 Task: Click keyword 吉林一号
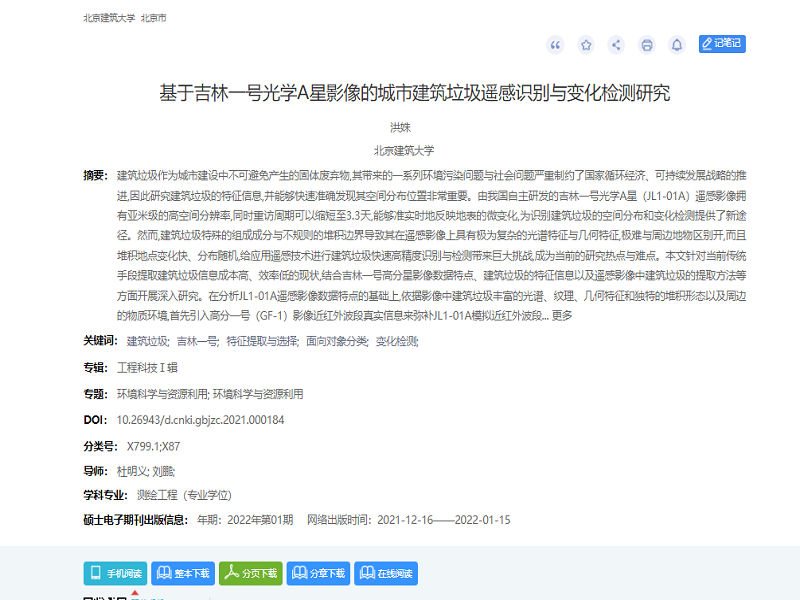[x=196, y=342]
